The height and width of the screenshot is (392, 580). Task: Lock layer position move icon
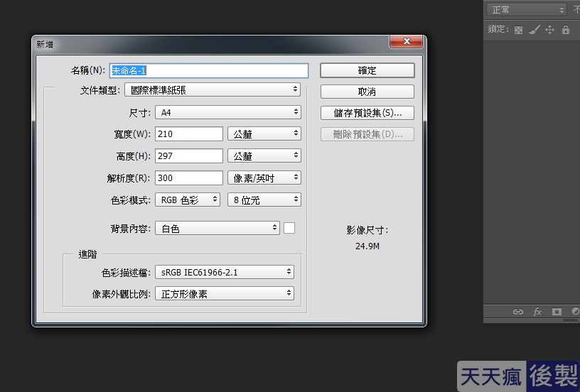pos(549,30)
